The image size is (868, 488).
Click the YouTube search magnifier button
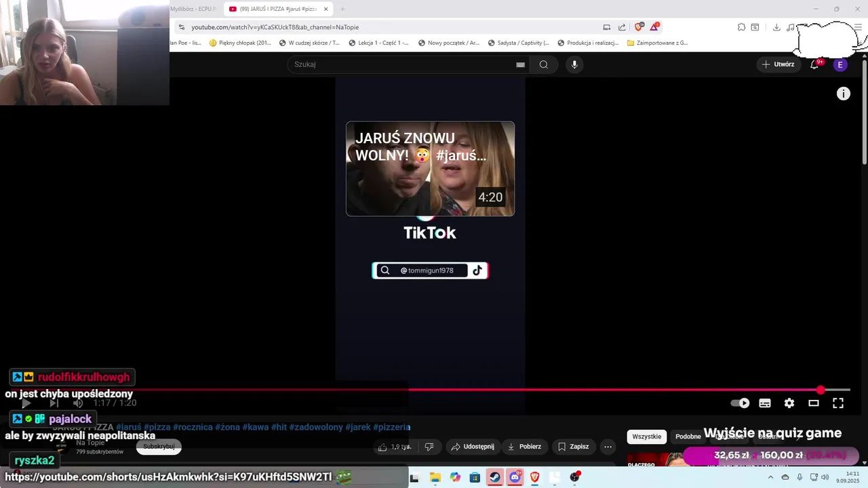[x=544, y=64]
